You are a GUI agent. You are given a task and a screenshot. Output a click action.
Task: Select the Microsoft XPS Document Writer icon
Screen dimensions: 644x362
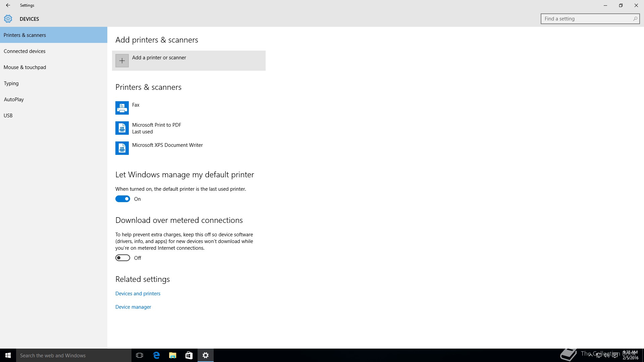(122, 148)
